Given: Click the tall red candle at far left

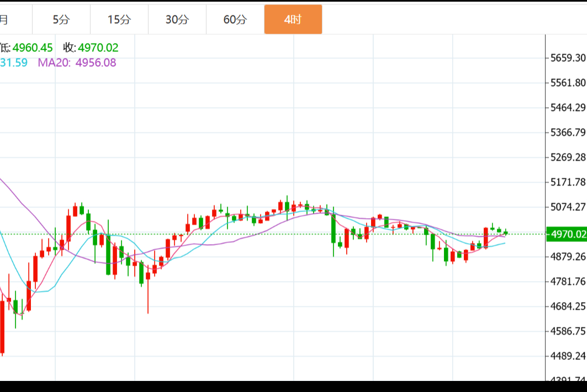Looking at the screenshot, I should pos(2,326).
